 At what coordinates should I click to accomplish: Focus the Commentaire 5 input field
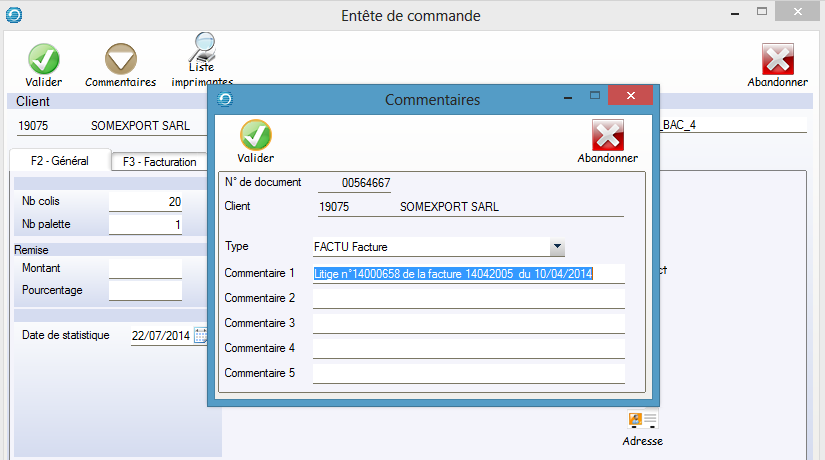click(468, 373)
